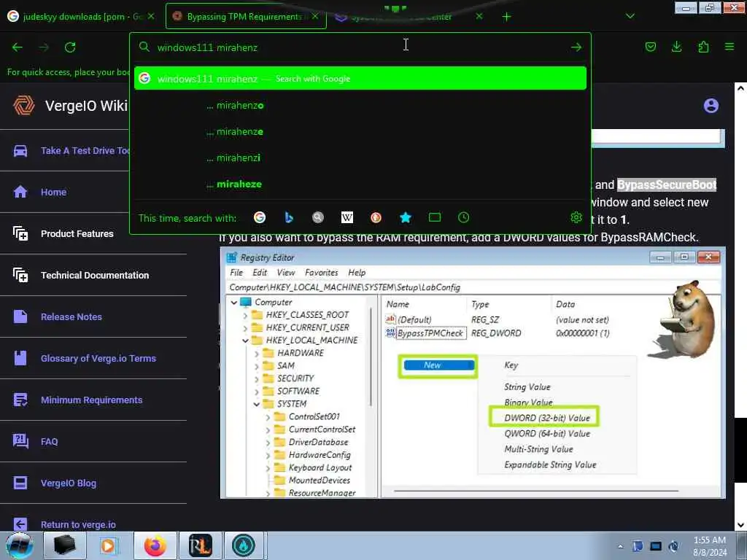Open the Windows Start button

[x=19, y=545]
